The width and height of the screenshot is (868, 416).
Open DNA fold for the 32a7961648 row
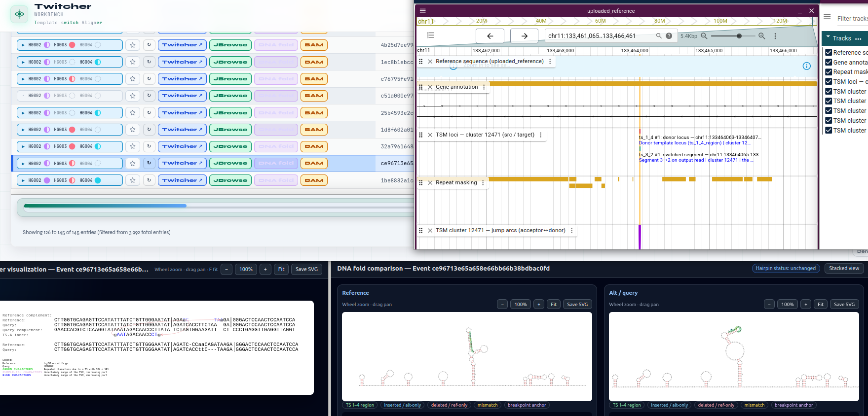(x=276, y=146)
